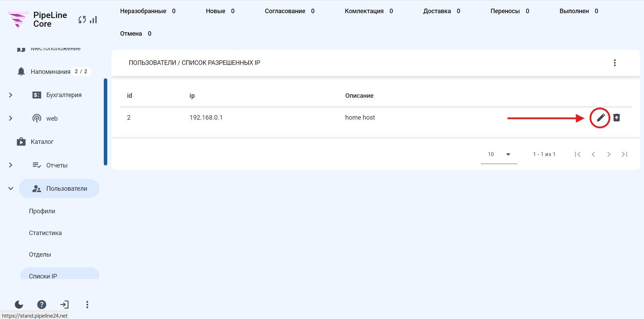Open the sidebar bottom three-dot menu
Image resolution: width=644 pixels, height=319 pixels.
(87, 304)
